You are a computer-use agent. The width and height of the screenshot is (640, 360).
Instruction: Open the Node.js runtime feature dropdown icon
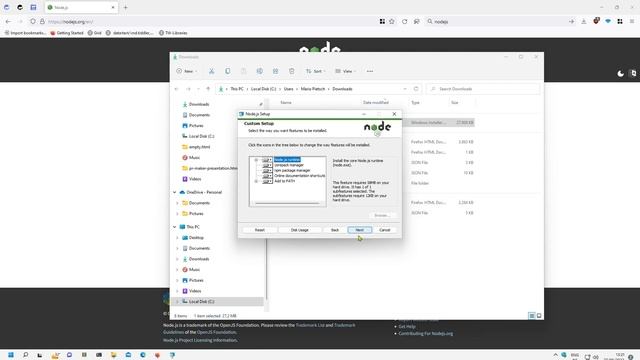point(267,160)
